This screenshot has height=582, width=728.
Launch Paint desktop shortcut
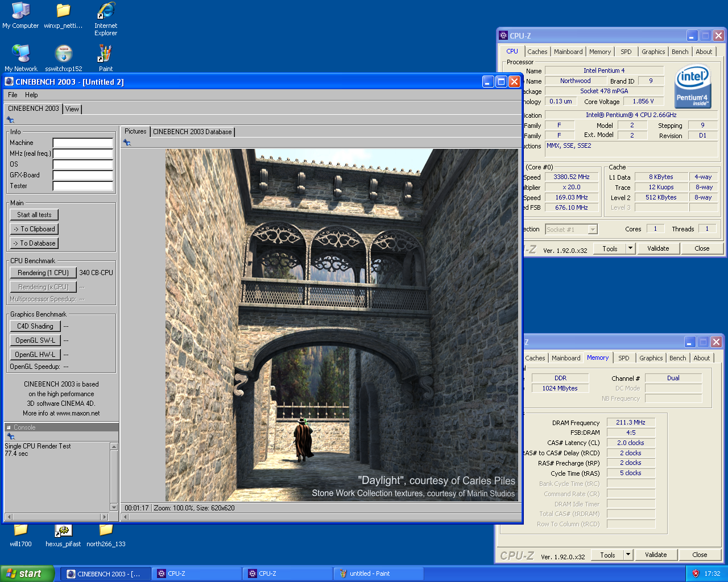click(106, 59)
